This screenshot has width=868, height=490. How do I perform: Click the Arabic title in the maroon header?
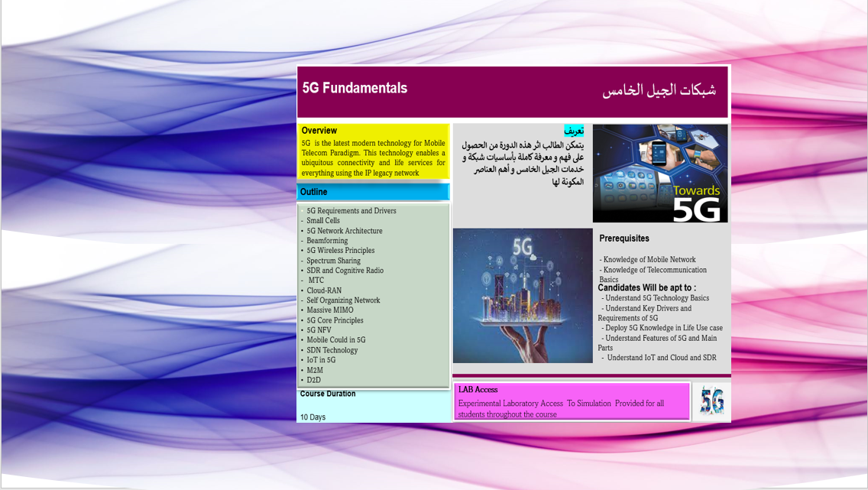659,90
